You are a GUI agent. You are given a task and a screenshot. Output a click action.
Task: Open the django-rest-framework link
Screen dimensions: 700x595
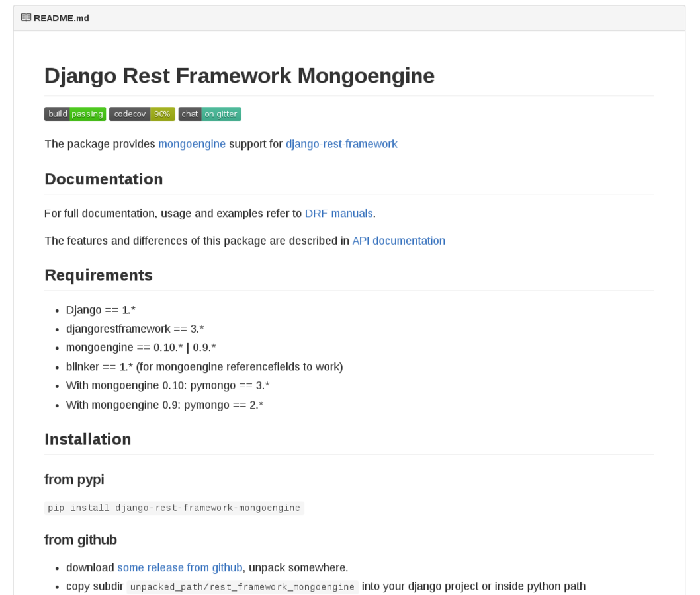coord(341,144)
